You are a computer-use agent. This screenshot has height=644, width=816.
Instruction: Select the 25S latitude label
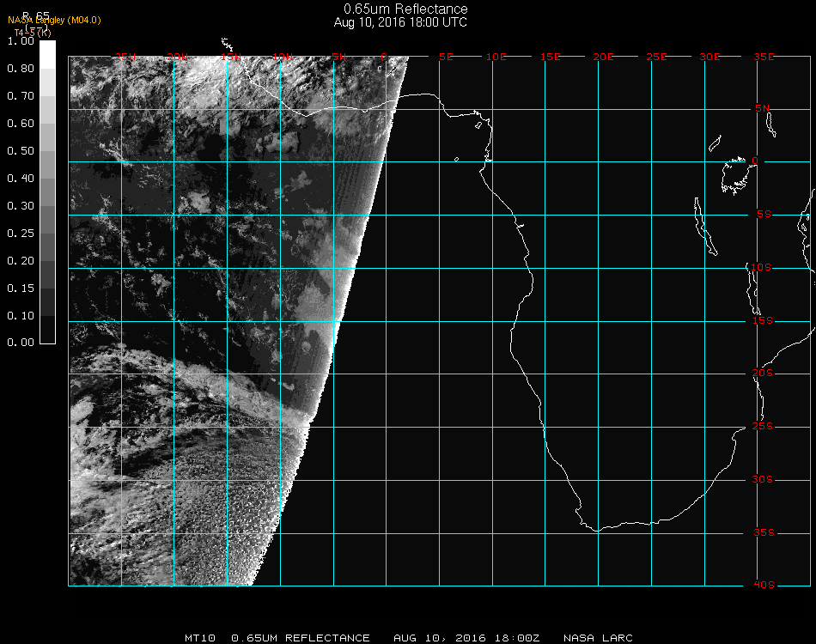[763, 427]
